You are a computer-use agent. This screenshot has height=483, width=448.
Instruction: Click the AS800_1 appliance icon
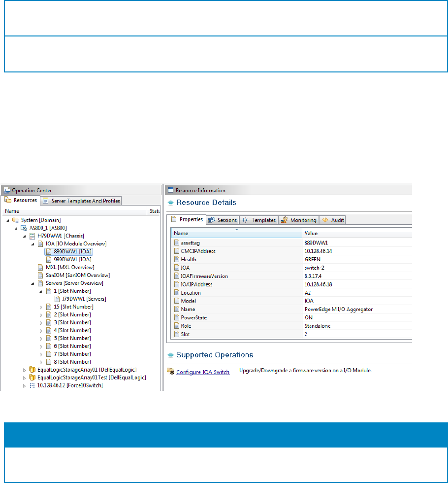coord(24,228)
